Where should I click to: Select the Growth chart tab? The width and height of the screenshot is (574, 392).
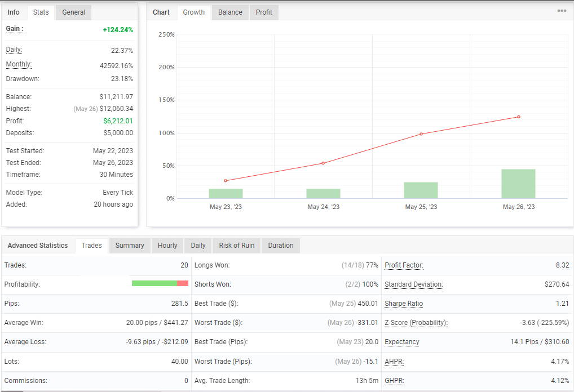193,12
